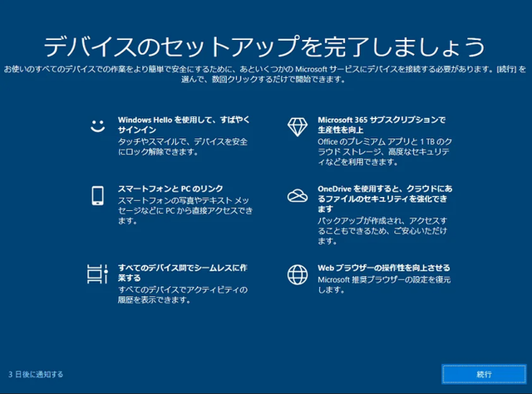Viewport: 532px width, 394px height.
Task: Click the Windows Hello smiley face icon
Action: click(x=98, y=126)
